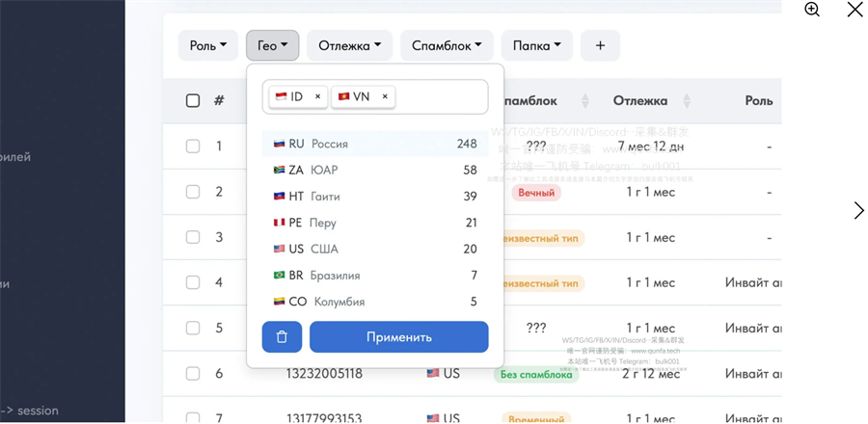Image resolution: width=868 pixels, height=424 pixels.
Task: Check the checkbox for row 4
Action: coord(193,282)
